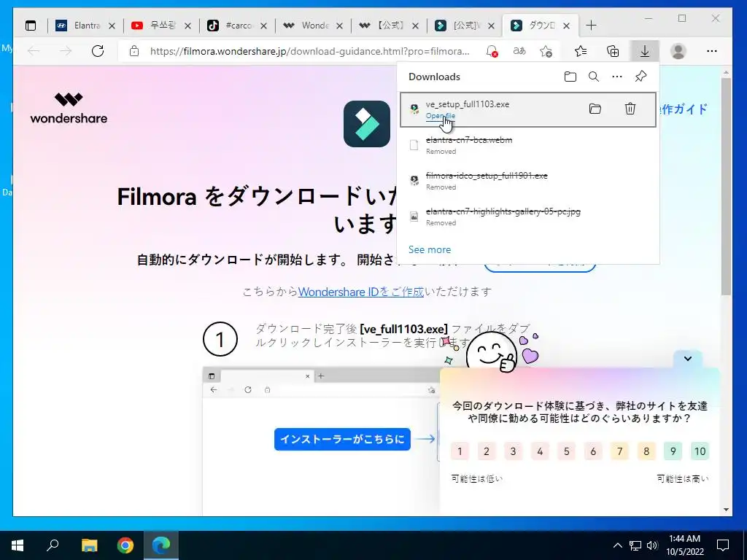Rate likelihood 2 in survey
Screen dimensions: 747x560
pos(487,451)
